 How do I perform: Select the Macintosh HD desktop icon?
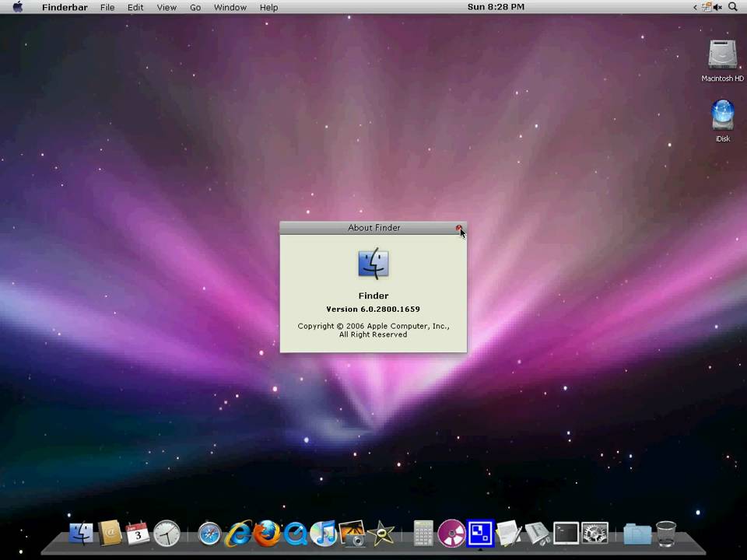coord(722,61)
